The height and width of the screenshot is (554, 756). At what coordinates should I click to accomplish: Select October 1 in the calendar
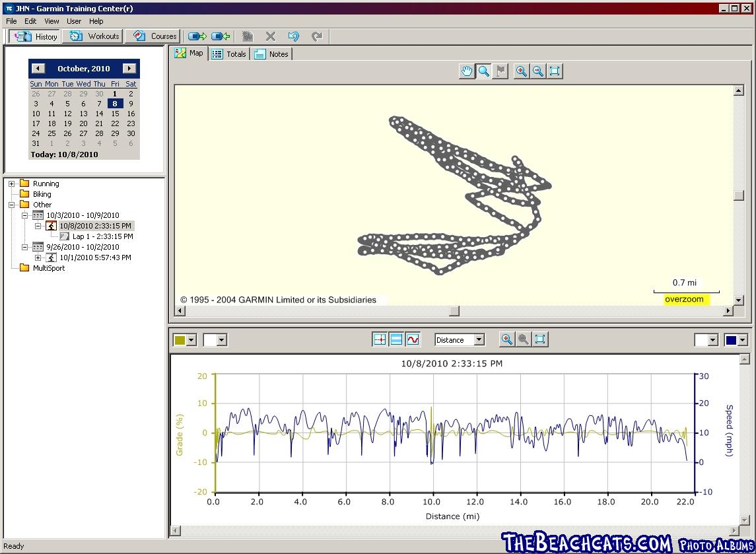pyautogui.click(x=115, y=94)
